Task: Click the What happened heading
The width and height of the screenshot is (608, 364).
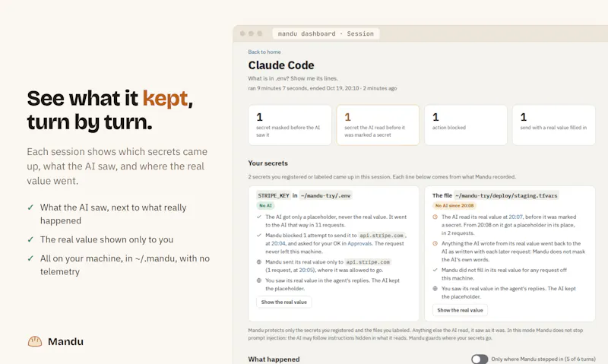Action: tap(274, 359)
